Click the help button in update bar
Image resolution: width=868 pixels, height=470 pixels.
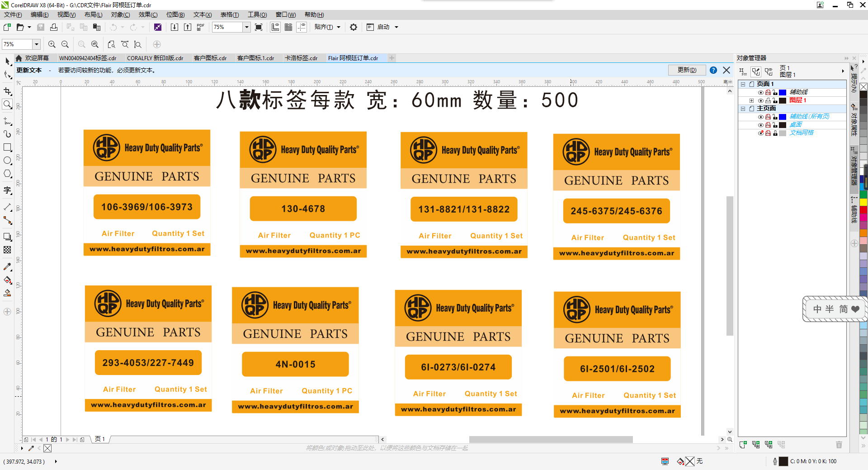pyautogui.click(x=713, y=70)
